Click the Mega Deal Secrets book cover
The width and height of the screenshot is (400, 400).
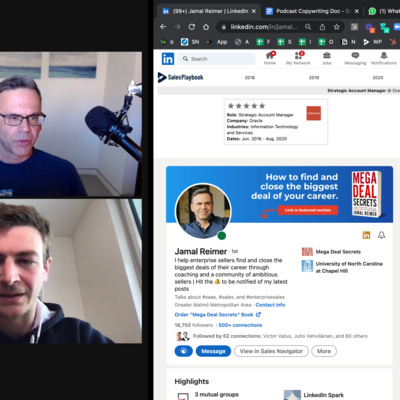(x=366, y=194)
